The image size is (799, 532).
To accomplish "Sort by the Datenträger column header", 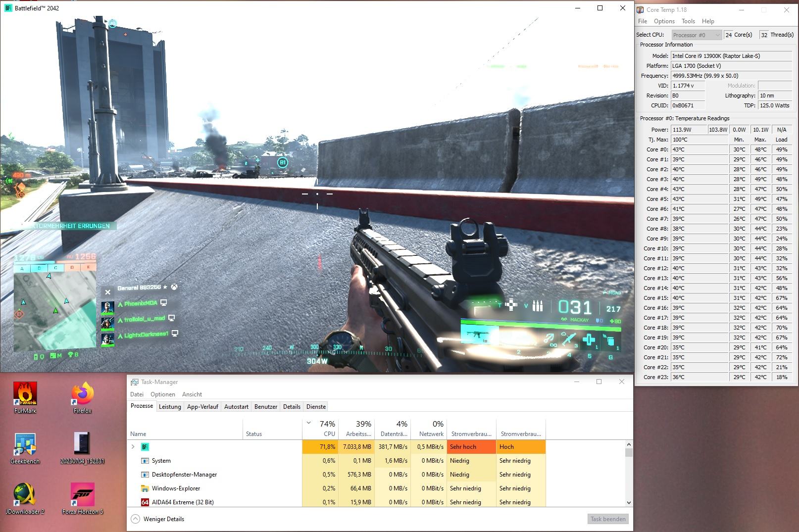I will 393,429.
